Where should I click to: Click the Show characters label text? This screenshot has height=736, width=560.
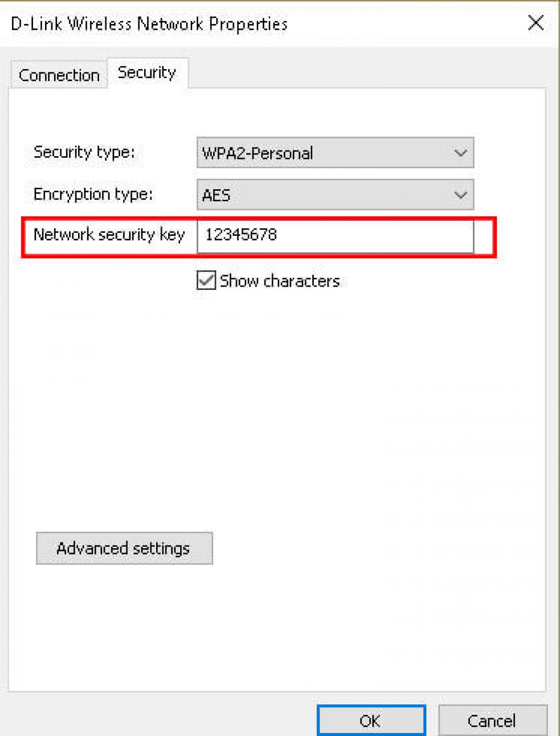tap(279, 281)
